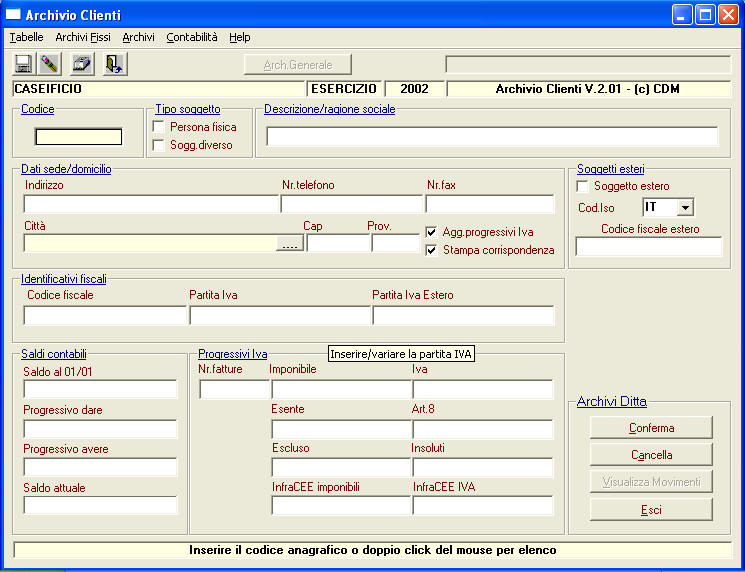Click the Identificativi fiscali group heading
Viewport: 745px width, 572px height.
point(64,279)
